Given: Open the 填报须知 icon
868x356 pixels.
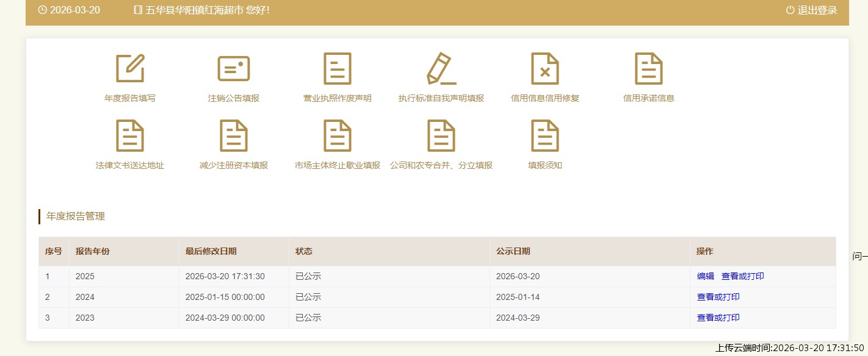Looking at the screenshot, I should pos(545,135).
